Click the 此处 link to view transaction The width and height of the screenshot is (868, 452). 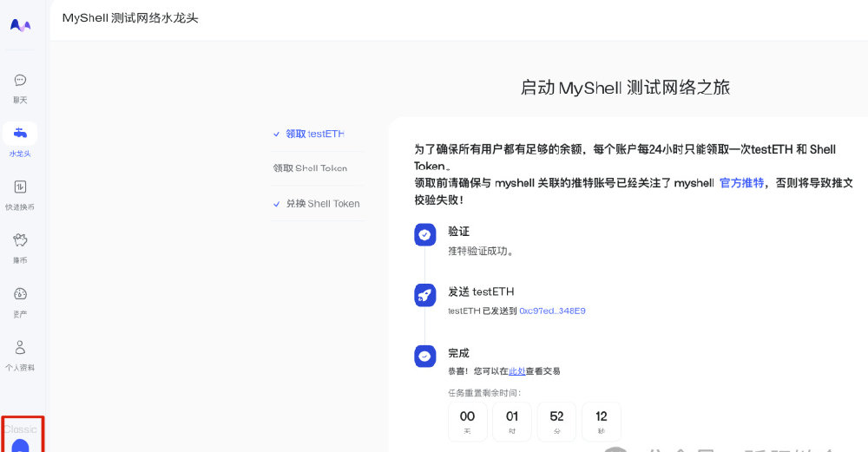tap(516, 371)
